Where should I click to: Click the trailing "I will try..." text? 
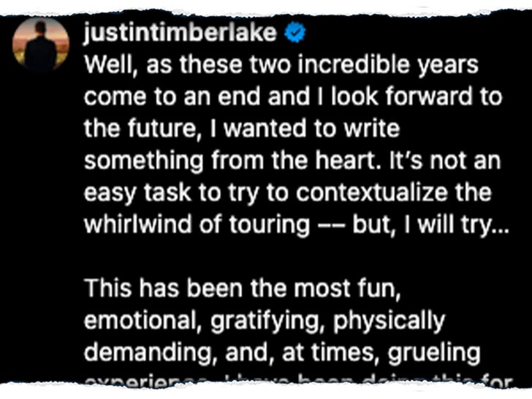coord(455,224)
